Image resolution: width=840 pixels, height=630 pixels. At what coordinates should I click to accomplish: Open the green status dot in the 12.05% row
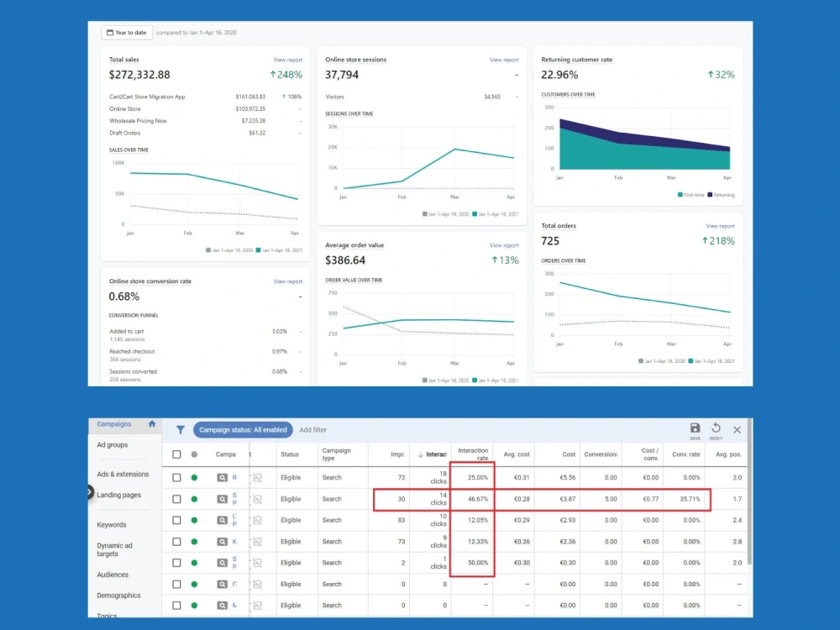pyautogui.click(x=194, y=520)
